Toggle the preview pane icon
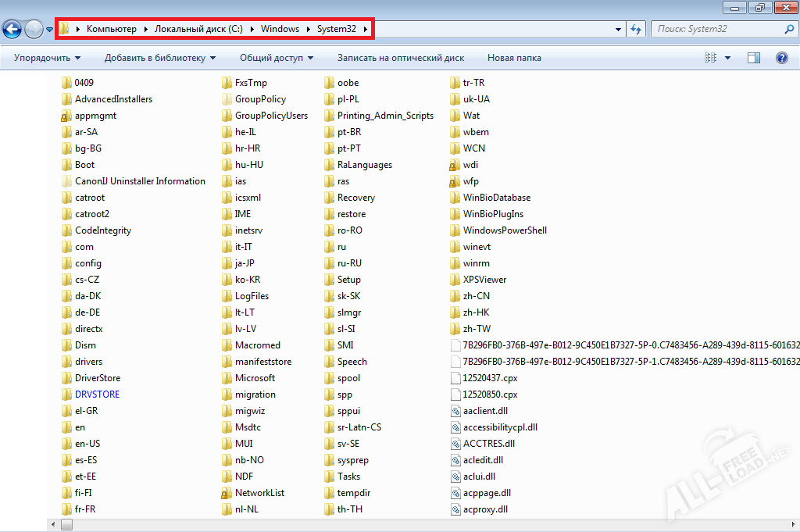800x532 pixels. click(x=754, y=58)
